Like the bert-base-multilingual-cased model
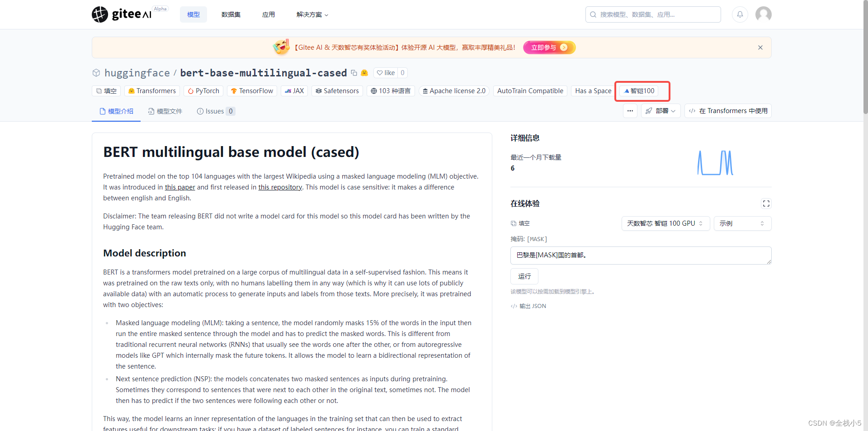The height and width of the screenshot is (431, 868). tap(386, 73)
